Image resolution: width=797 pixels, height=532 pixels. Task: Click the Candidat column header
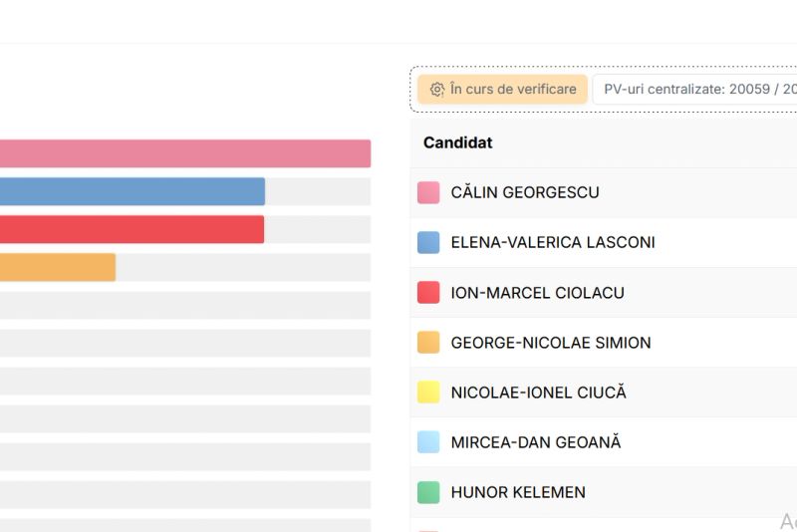pyautogui.click(x=458, y=142)
